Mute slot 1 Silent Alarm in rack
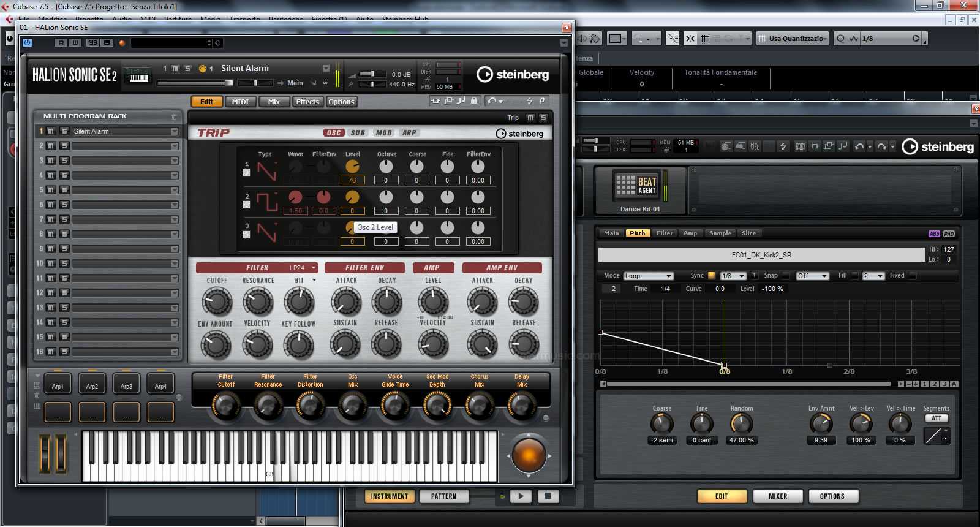Image resolution: width=980 pixels, height=527 pixels. pyautogui.click(x=51, y=131)
